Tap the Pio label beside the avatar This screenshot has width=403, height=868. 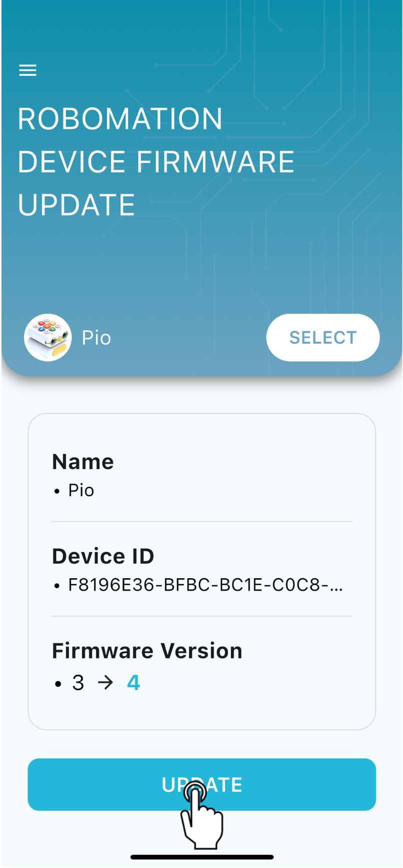tap(96, 338)
